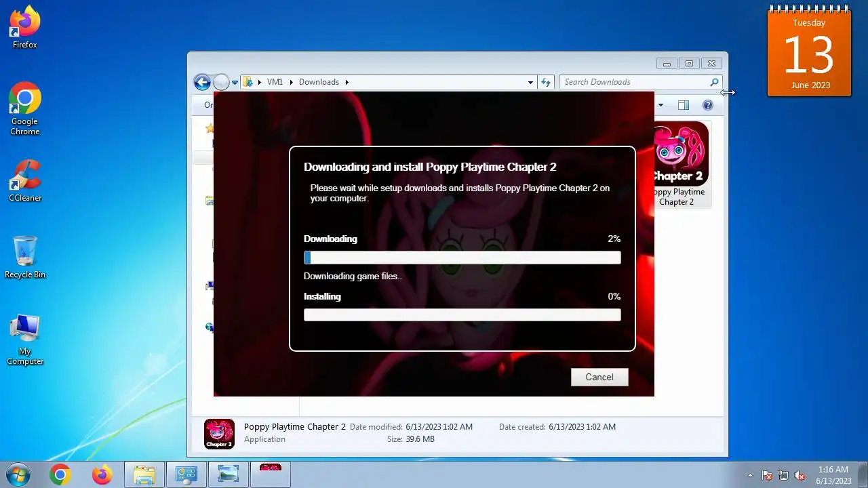Viewport: 868px width, 488px height.
Task: Click the Downloading progress bar
Action: click(462, 258)
